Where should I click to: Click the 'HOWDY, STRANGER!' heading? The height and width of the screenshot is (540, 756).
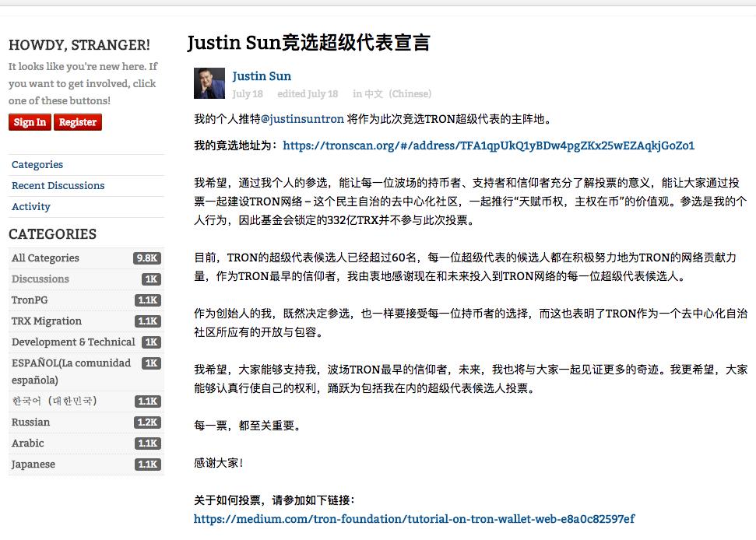click(x=79, y=45)
